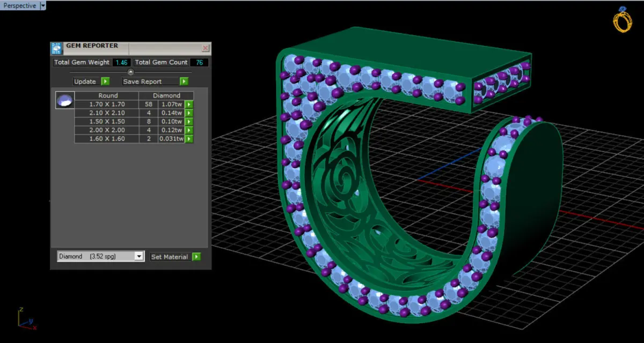Screen dimensions: 644x343
Task: Click the Gem Reporter panel icon
Action: coord(57,48)
